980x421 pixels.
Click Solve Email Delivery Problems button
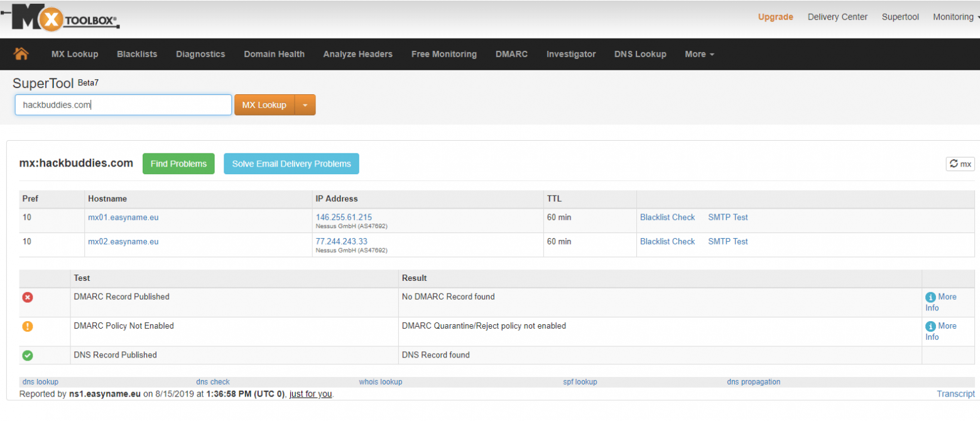(291, 163)
